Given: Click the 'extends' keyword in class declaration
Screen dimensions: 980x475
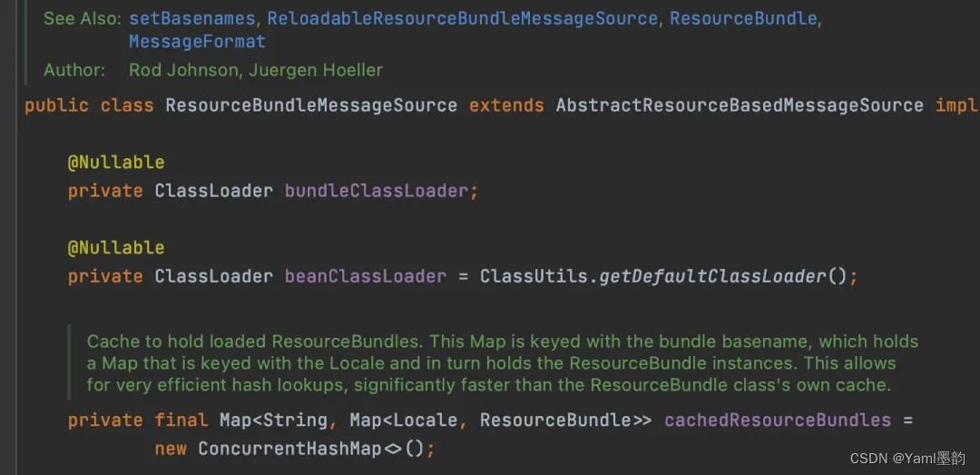Looking at the screenshot, I should tap(506, 105).
